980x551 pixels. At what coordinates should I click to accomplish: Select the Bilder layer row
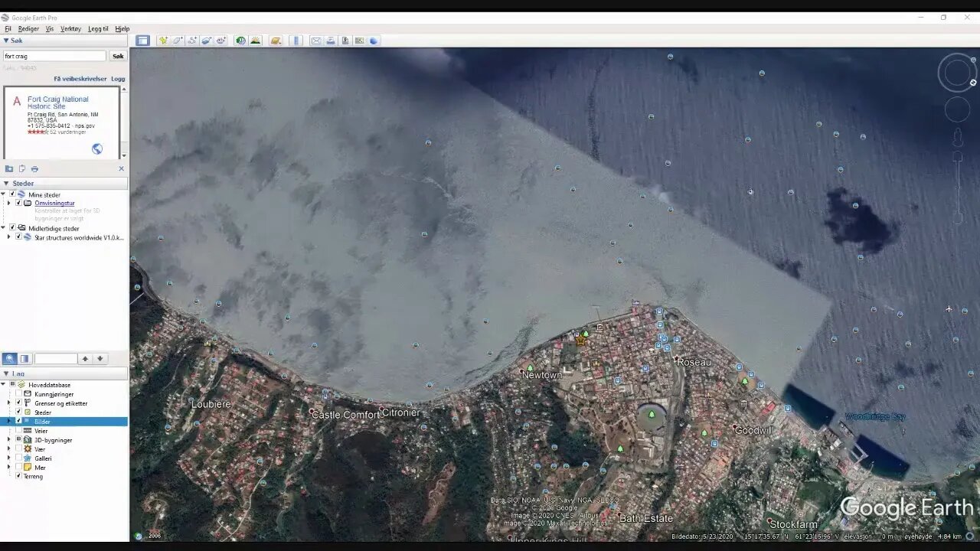click(x=64, y=422)
